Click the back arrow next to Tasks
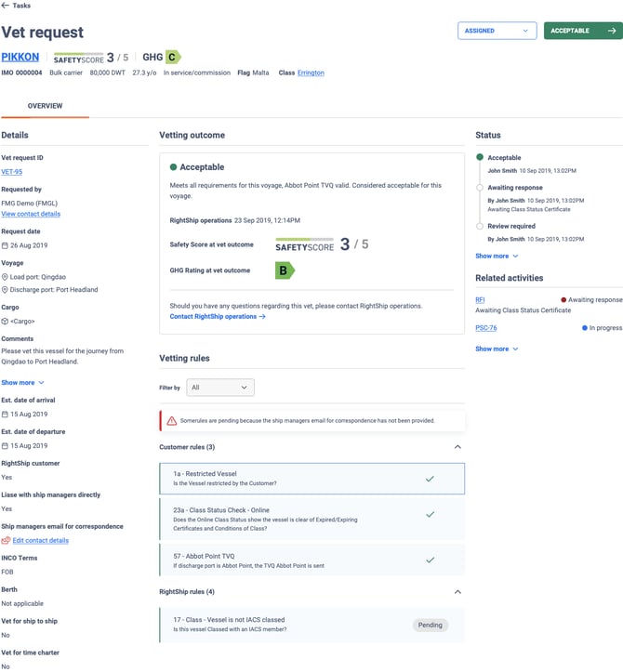This screenshot has height=672, width=623. pyautogui.click(x=6, y=6)
